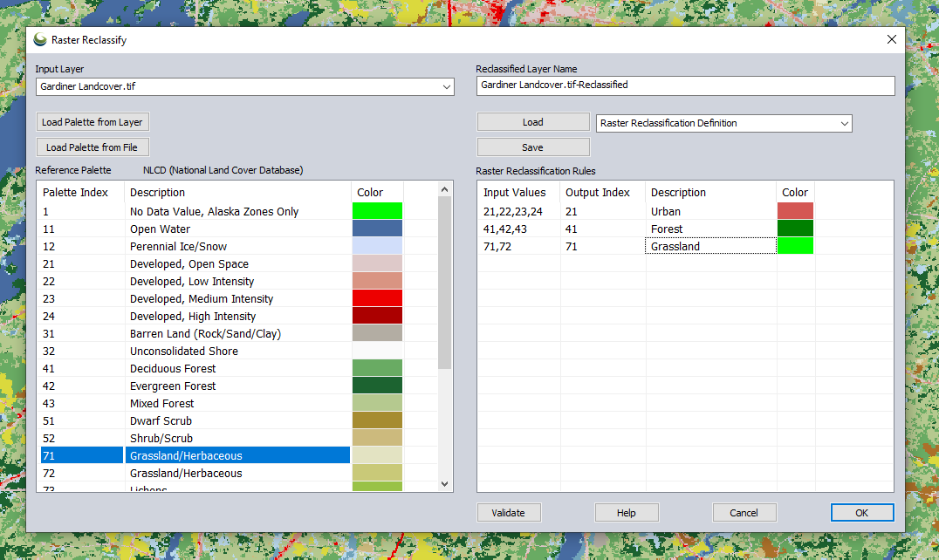Select the 'Deciduous Forest' row
The width and height of the screenshot is (939, 560).
click(x=222, y=368)
